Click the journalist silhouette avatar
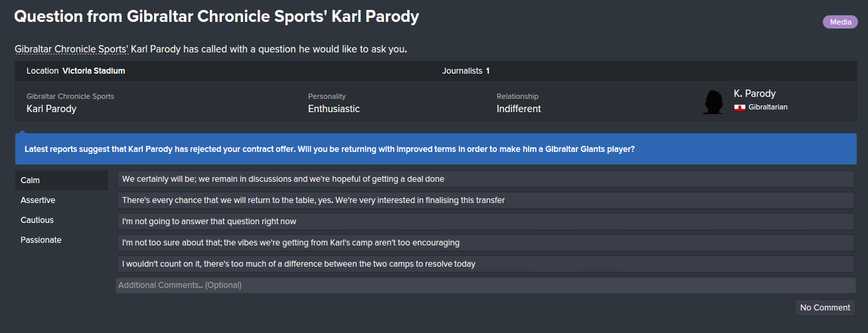Screen dimensions: 868x333 coord(713,101)
